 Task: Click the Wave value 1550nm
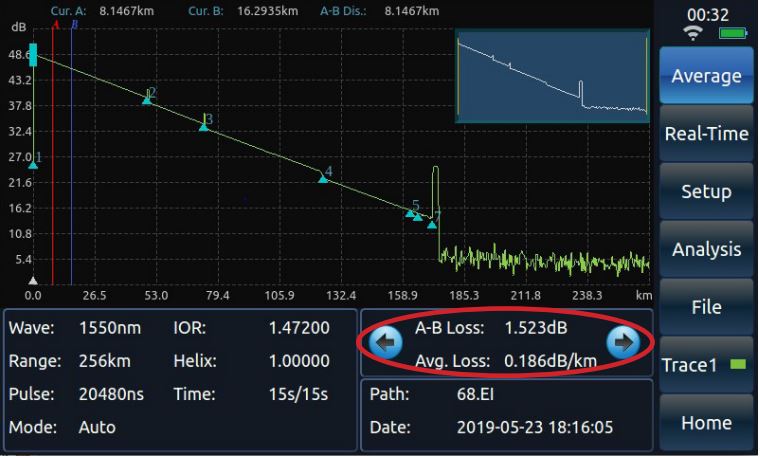tap(110, 328)
